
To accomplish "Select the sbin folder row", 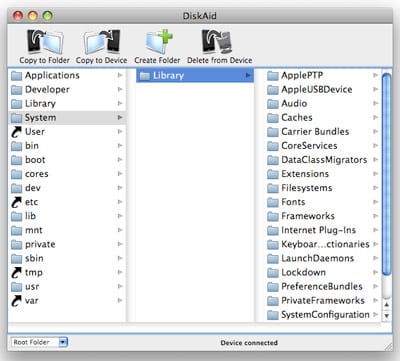I will (x=67, y=258).
